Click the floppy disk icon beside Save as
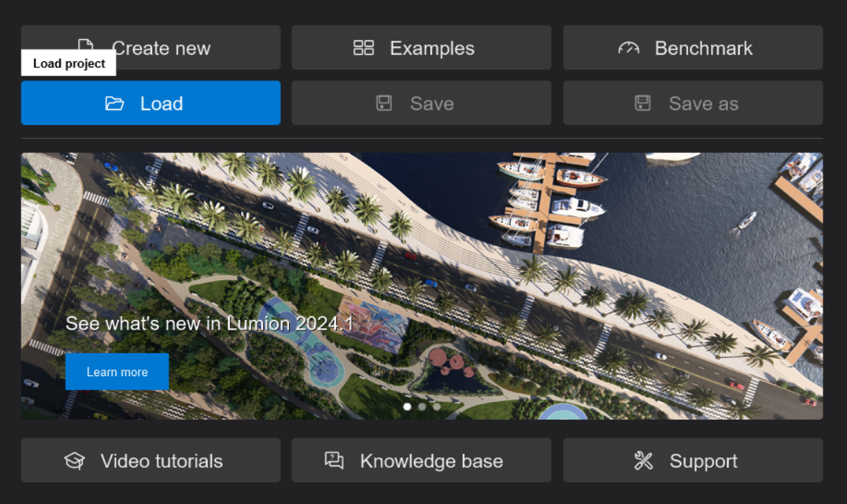The width and height of the screenshot is (847, 504). (x=643, y=103)
